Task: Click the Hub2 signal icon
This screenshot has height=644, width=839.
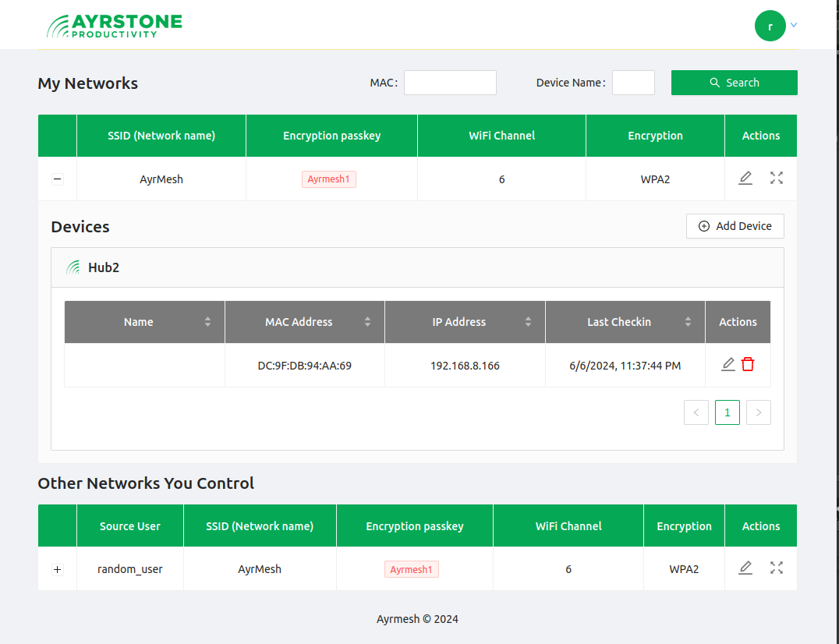Action: (x=73, y=267)
